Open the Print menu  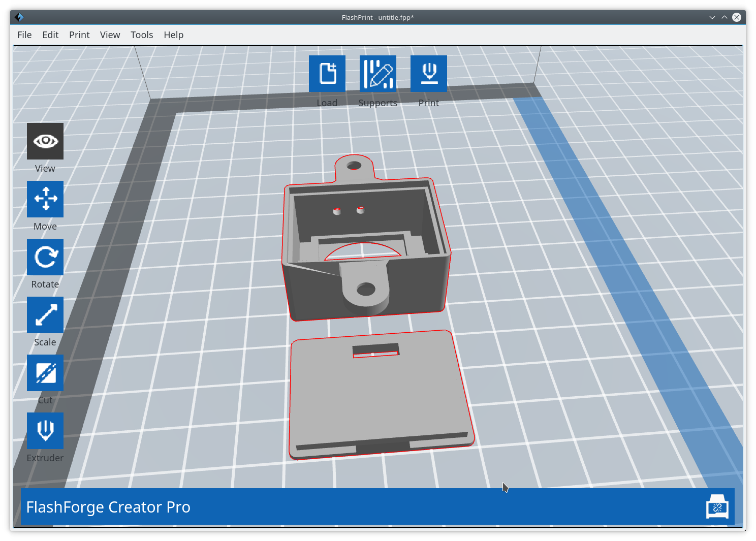[79, 35]
